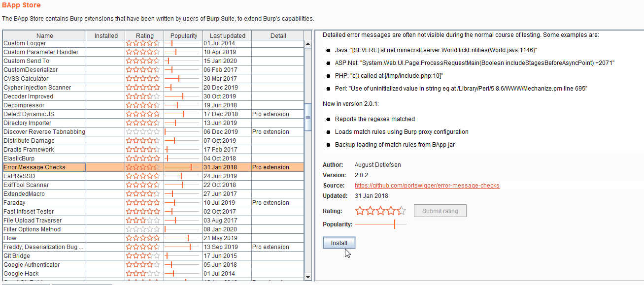Image resolution: width=644 pixels, height=285 pixels.
Task: Select the CustomDeserializer row
Action: tap(153, 70)
